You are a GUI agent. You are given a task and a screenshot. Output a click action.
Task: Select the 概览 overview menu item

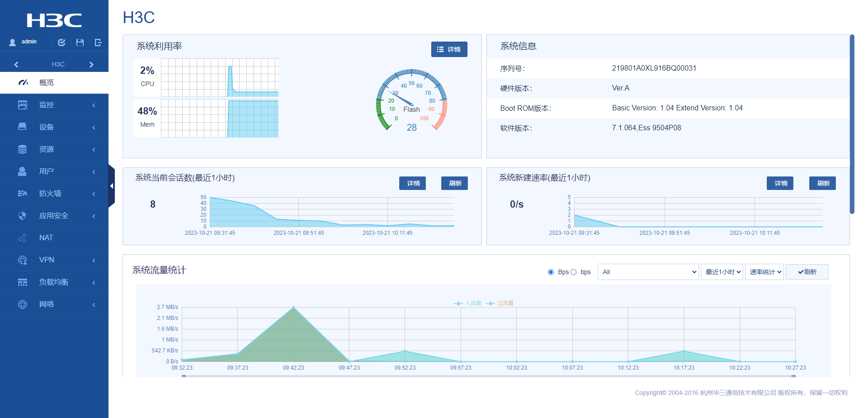(x=54, y=83)
